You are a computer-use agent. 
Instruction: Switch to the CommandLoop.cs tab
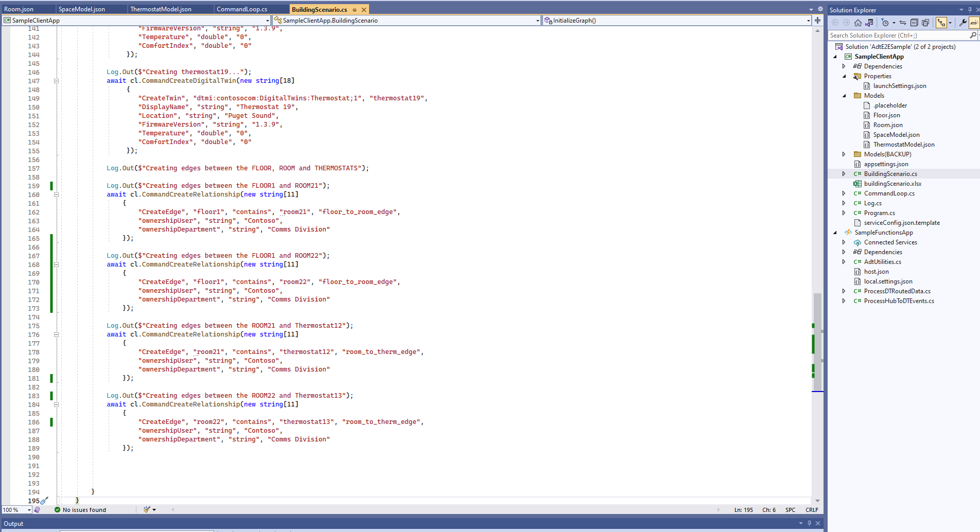coord(242,9)
